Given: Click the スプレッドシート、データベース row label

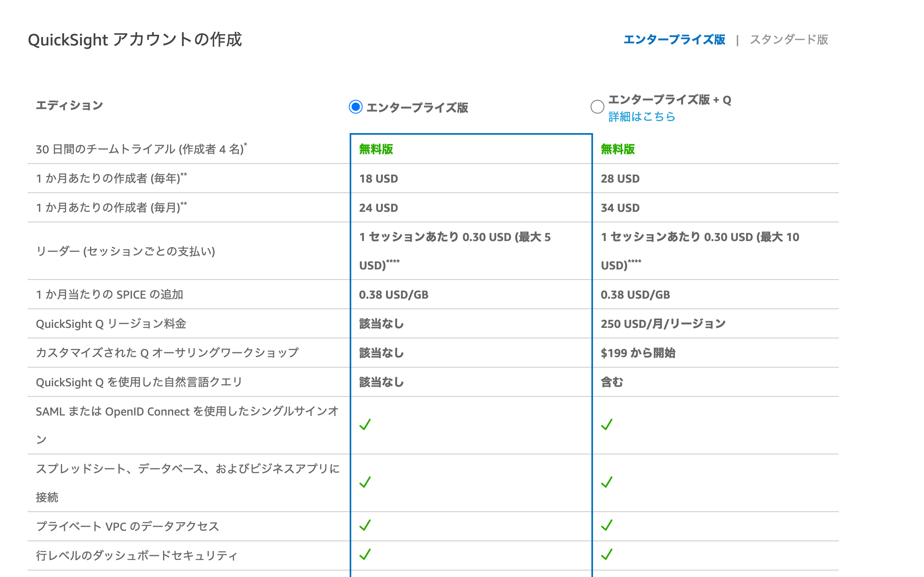Looking at the screenshot, I should [x=188, y=483].
